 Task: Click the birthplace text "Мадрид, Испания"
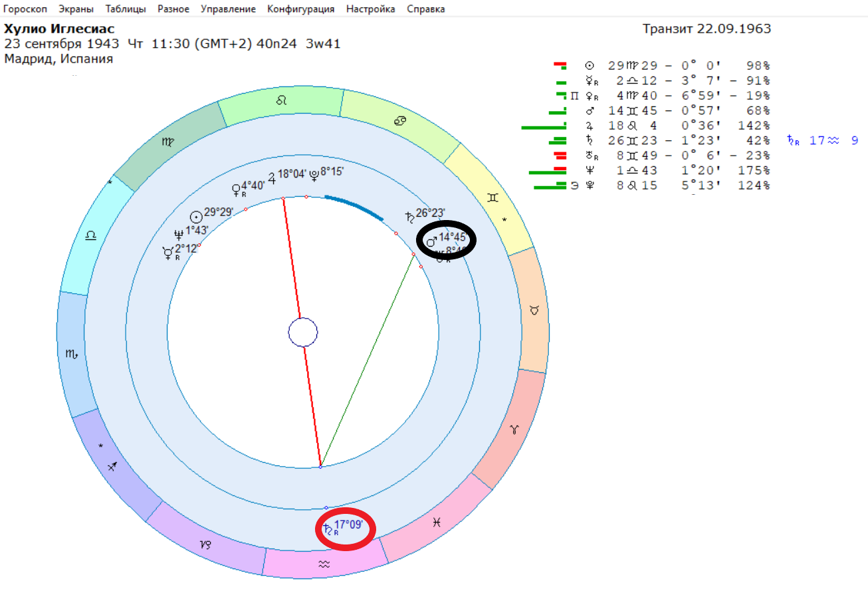58,59
